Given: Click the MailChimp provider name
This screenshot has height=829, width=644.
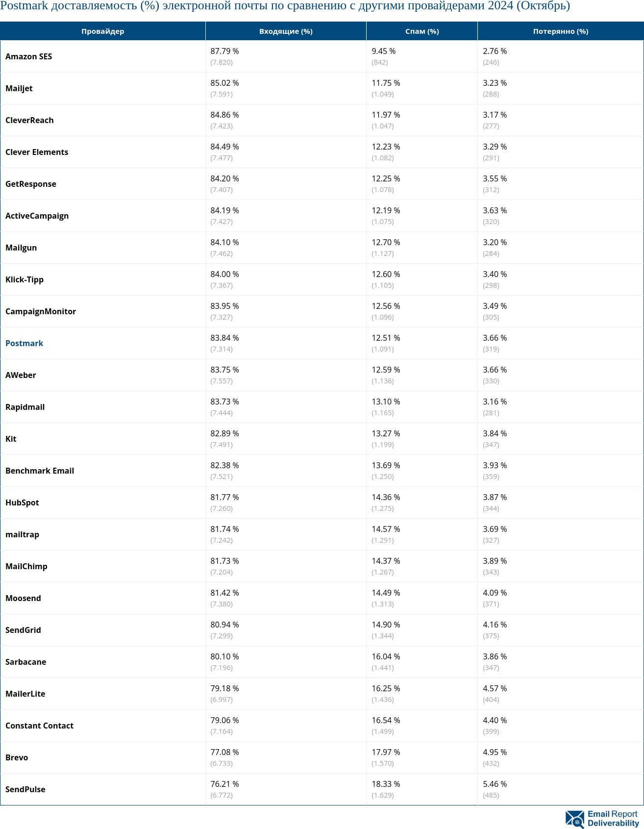Looking at the screenshot, I should (x=26, y=566).
